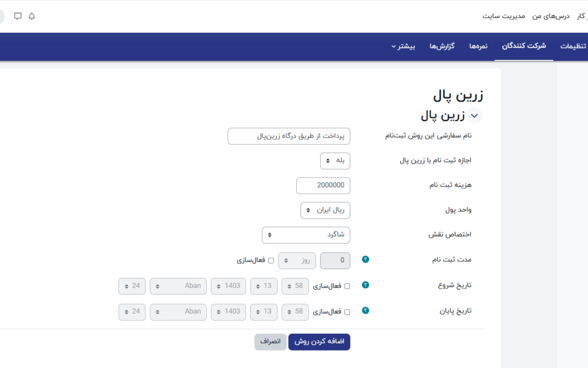Open the اختصاص نقش role dropdown
Screen dimensions: 588x368
pyautogui.click(x=306, y=235)
